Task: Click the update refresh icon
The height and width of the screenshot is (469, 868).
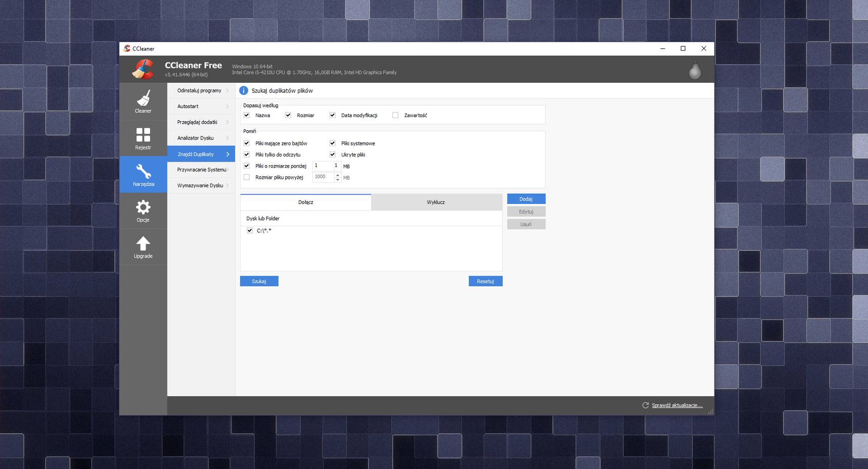Action: click(x=645, y=405)
